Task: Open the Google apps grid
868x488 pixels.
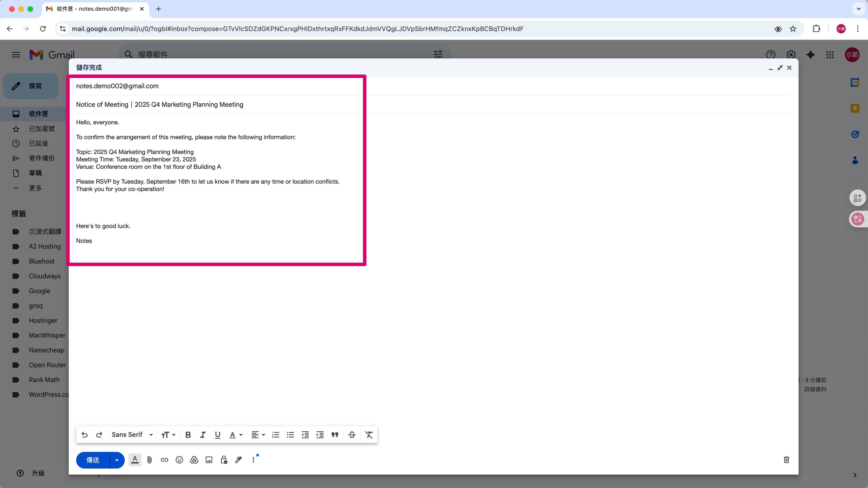Action: (x=830, y=54)
